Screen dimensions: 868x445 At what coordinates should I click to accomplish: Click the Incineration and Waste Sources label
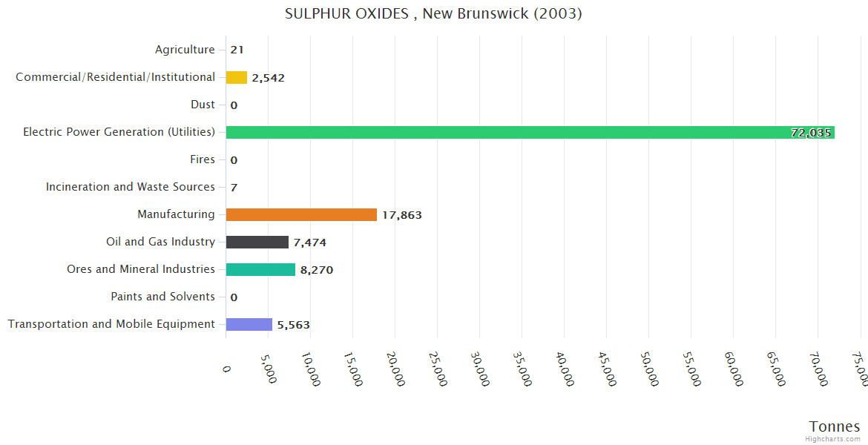coord(131,187)
